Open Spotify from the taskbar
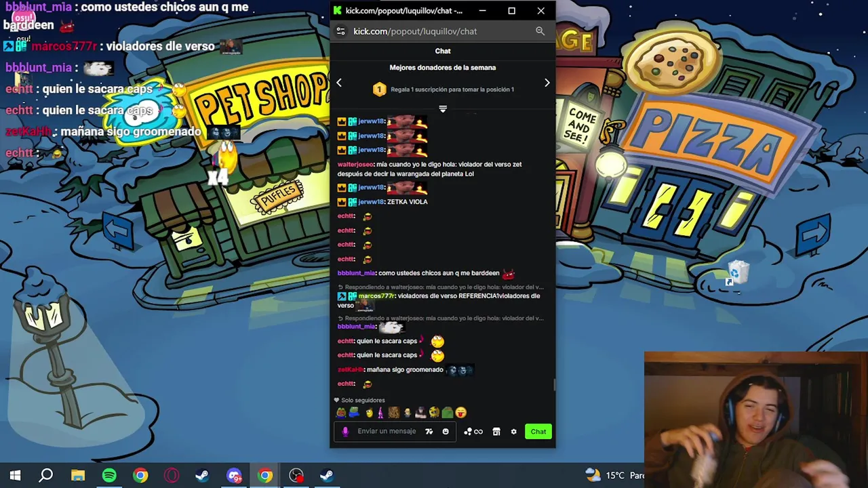 [109, 476]
